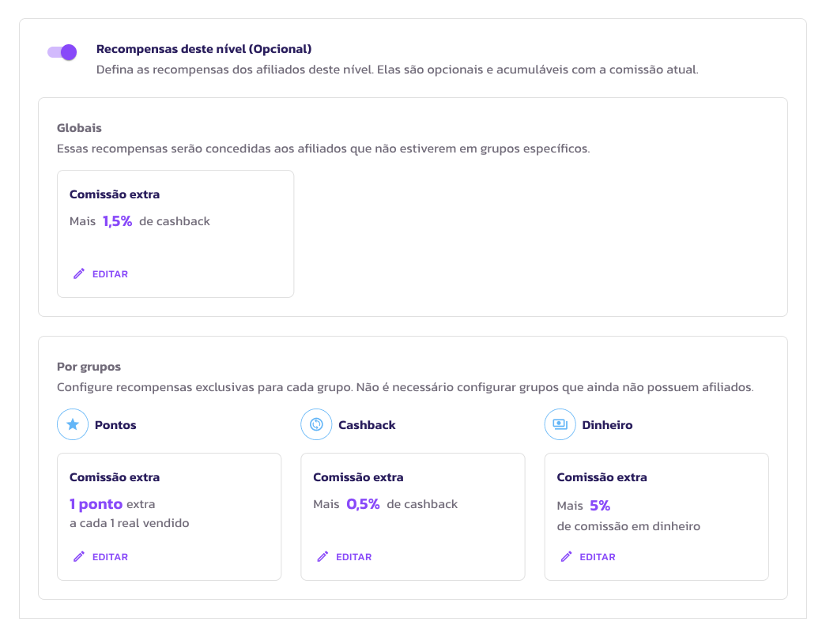Click the Dinheiro banknote icon

click(x=560, y=424)
